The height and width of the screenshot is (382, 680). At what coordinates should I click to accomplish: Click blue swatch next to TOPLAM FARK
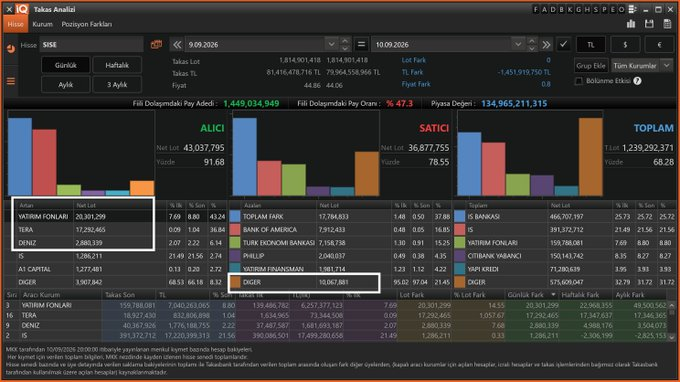pos(235,216)
